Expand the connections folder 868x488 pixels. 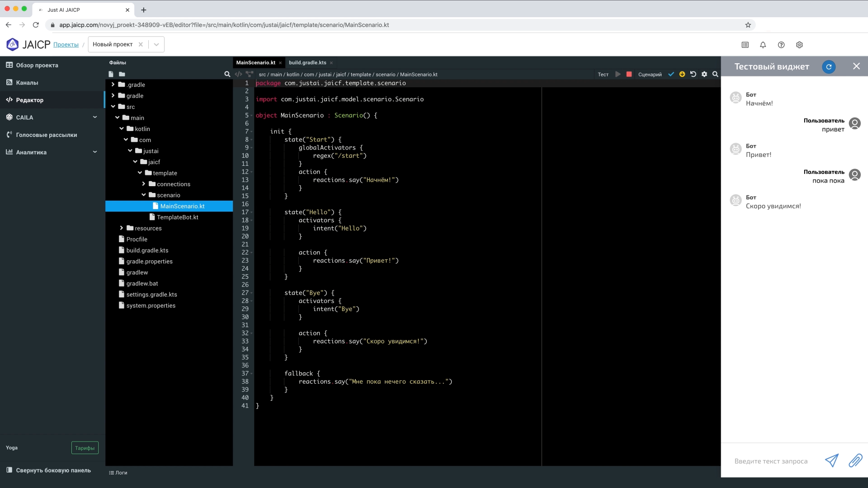143,184
